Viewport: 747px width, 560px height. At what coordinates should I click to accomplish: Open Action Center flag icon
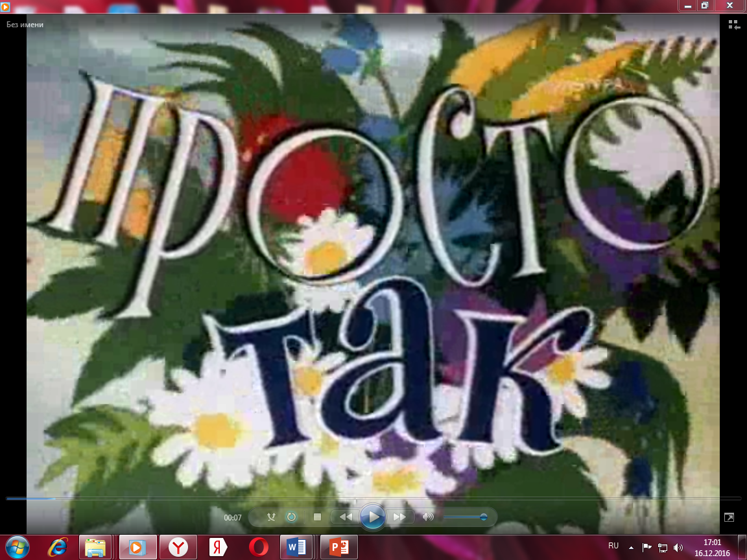pos(646,548)
